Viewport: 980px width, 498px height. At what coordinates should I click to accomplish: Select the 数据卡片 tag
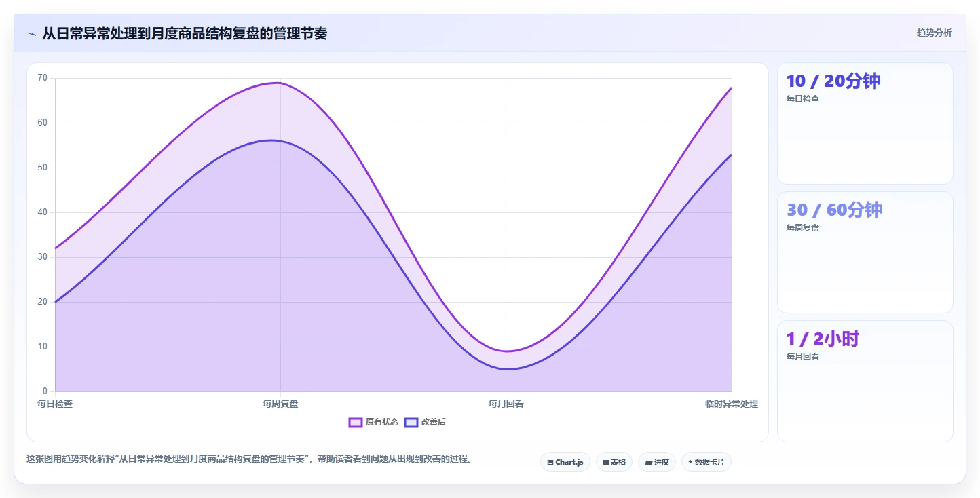click(706, 462)
